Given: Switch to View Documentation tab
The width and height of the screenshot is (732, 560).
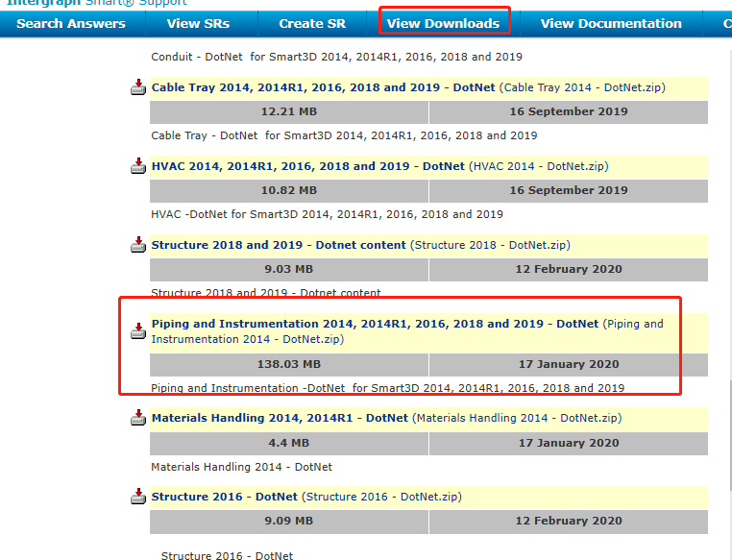Looking at the screenshot, I should pos(611,23).
